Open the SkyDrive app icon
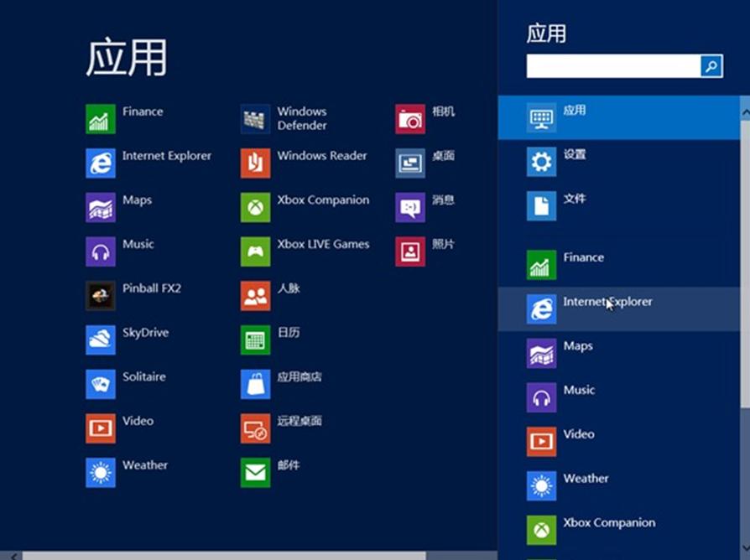The width and height of the screenshot is (750, 560). click(x=101, y=340)
